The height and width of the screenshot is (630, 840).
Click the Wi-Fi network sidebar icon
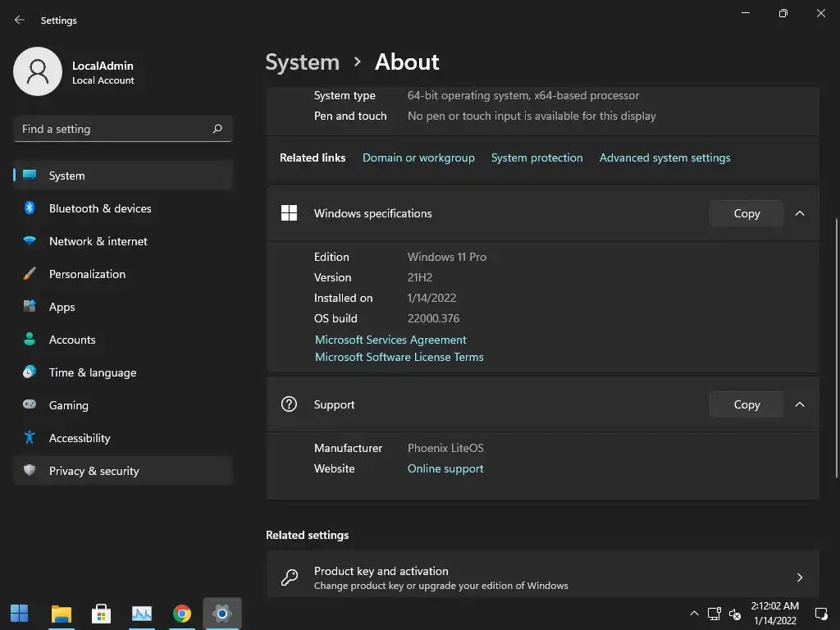pos(30,240)
